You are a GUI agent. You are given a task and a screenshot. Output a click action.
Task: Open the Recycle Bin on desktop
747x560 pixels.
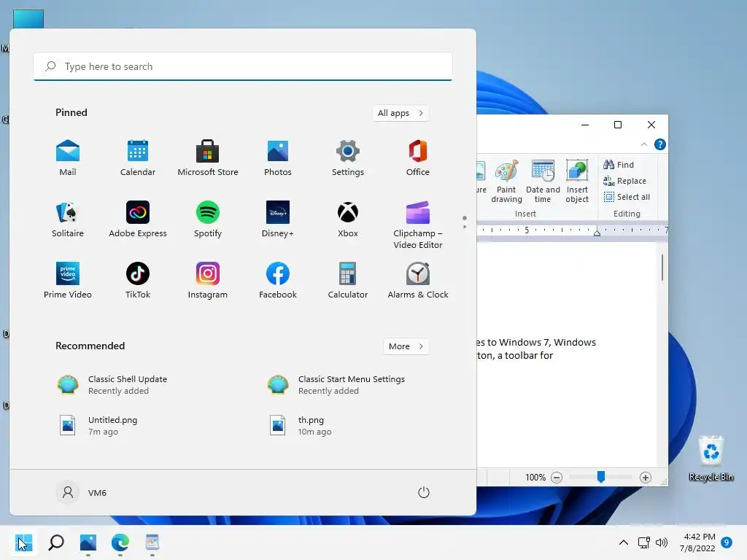coord(711,458)
